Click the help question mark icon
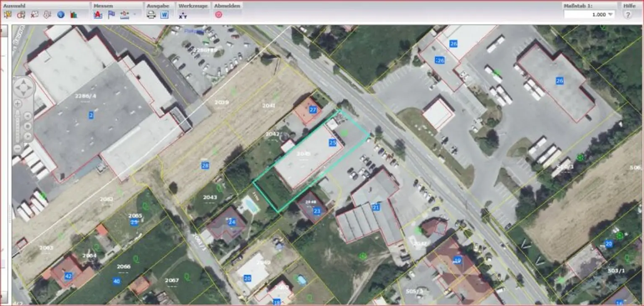 [627, 15]
